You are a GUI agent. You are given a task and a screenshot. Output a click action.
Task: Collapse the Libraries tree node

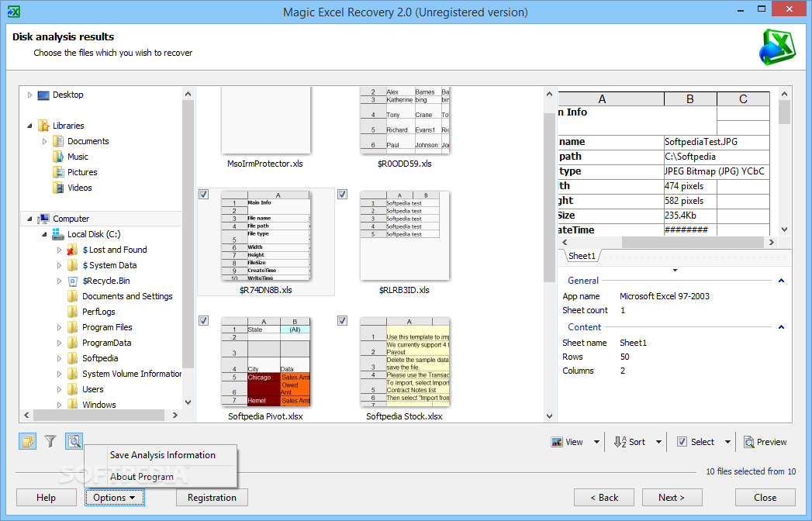[29, 126]
